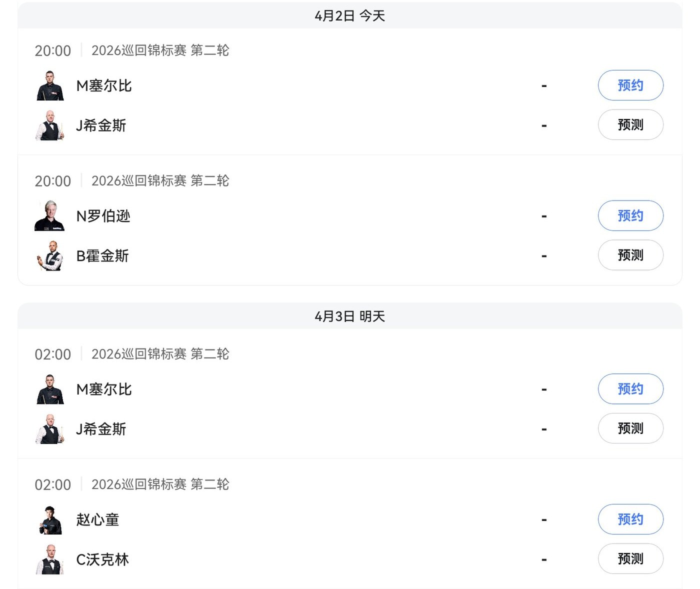The height and width of the screenshot is (589, 700).
Task: Click M塞尔比's avatar in the April 3 match
Action: point(50,389)
